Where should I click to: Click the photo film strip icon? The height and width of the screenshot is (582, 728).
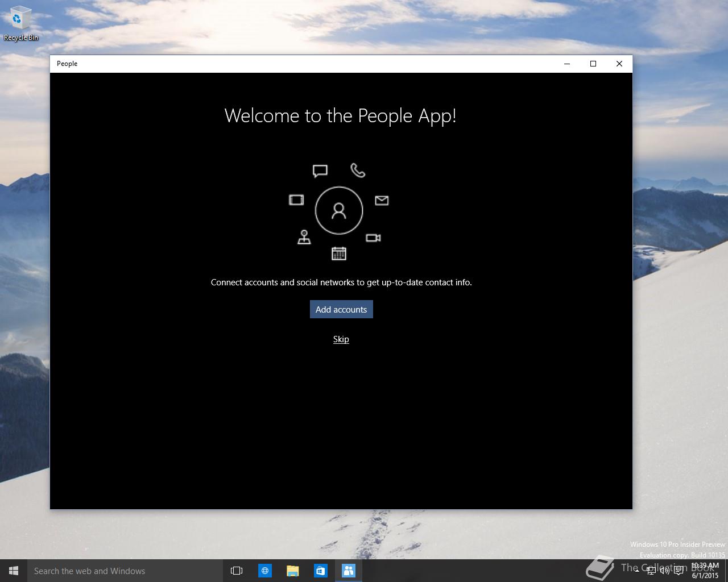click(296, 200)
